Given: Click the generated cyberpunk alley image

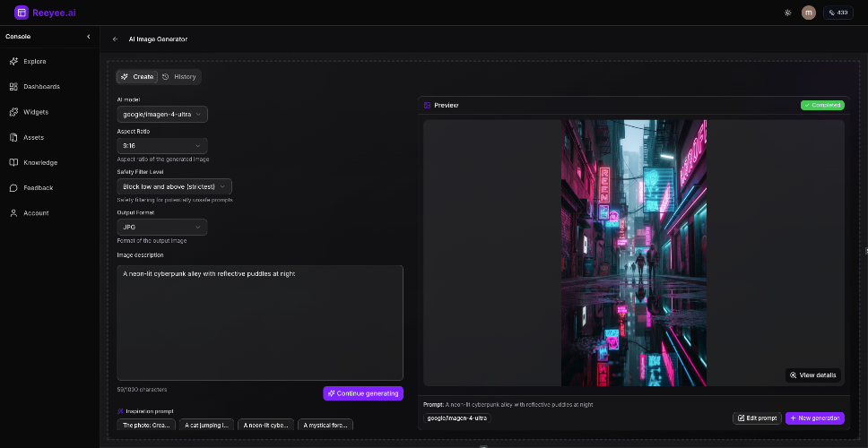Looking at the screenshot, I should click(x=634, y=253).
